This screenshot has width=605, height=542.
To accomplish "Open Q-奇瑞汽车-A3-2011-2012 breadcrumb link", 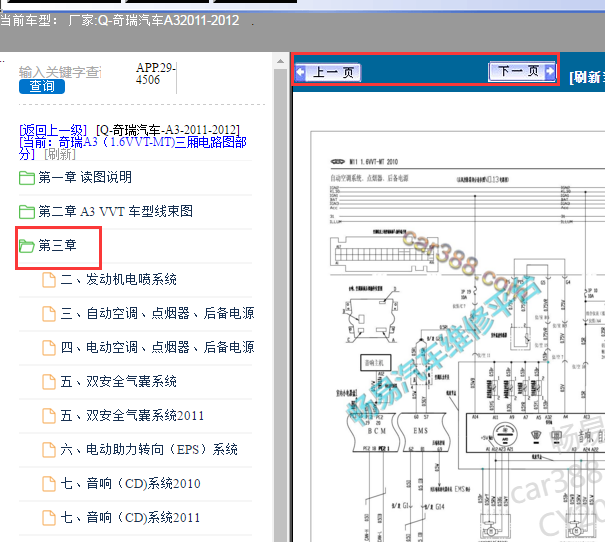I will click(168, 130).
